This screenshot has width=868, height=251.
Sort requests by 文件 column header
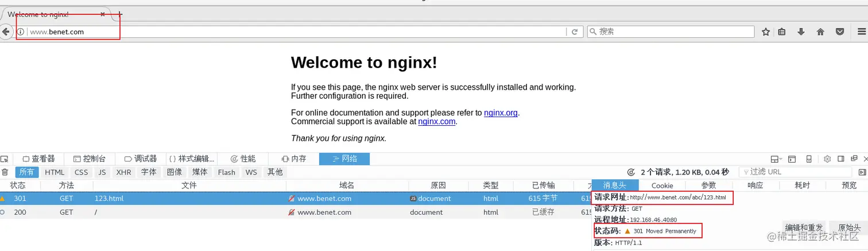coord(189,185)
